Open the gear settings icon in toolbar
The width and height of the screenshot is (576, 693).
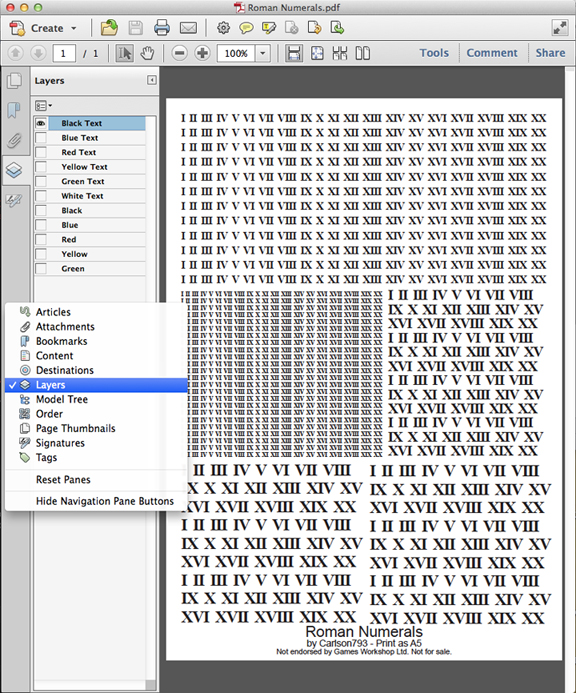click(223, 28)
